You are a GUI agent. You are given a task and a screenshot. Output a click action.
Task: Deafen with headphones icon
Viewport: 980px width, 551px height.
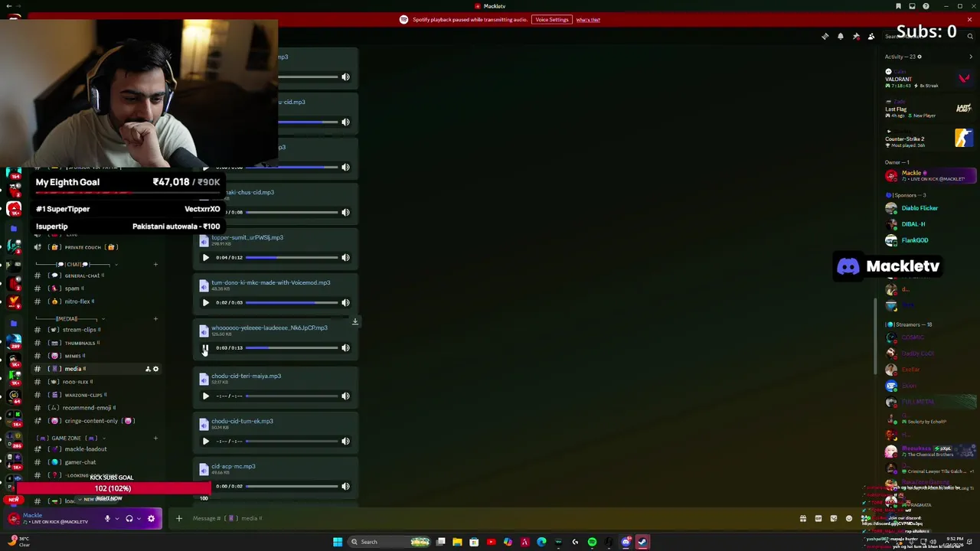pyautogui.click(x=129, y=519)
